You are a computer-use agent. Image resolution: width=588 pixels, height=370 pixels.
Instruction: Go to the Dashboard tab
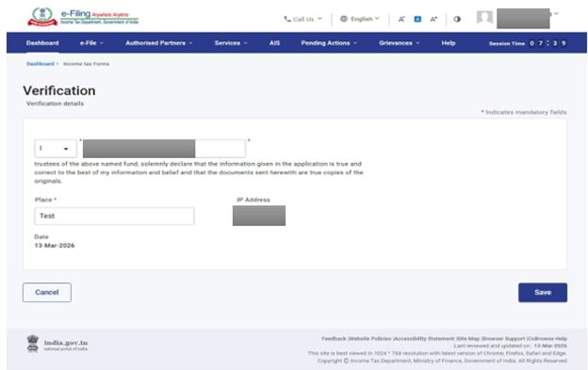click(42, 43)
